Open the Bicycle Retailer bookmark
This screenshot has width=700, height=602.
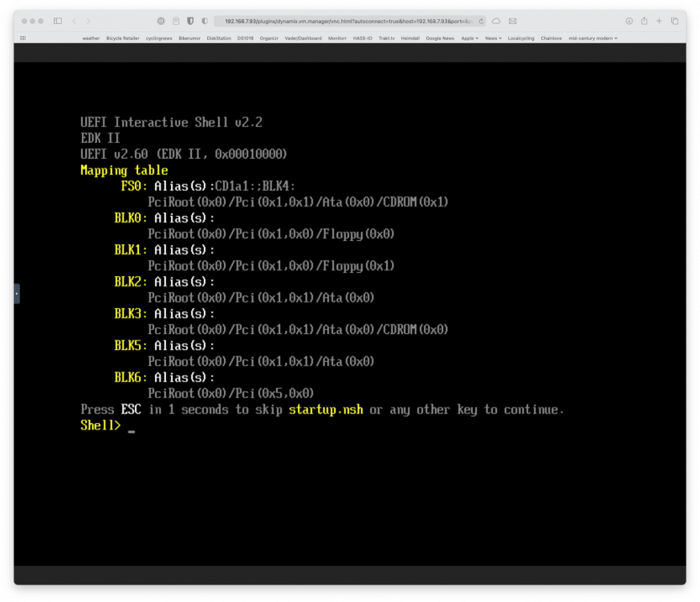point(123,39)
